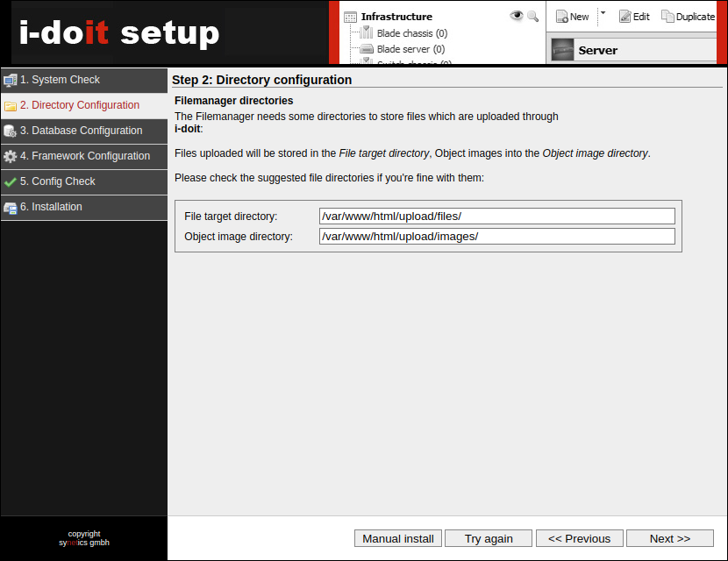Viewport: 728px width, 561px height.
Task: Click the Server title text
Action: point(598,50)
